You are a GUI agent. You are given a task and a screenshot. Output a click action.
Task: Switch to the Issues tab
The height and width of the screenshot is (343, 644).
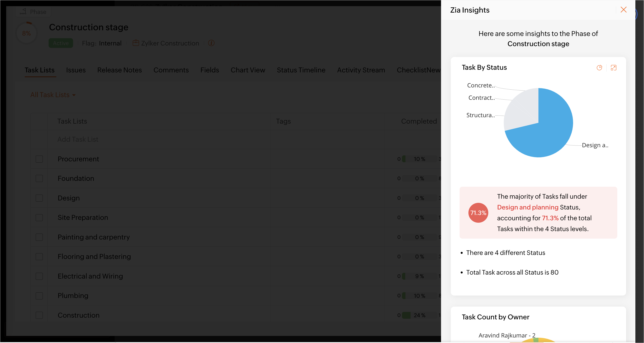point(76,70)
